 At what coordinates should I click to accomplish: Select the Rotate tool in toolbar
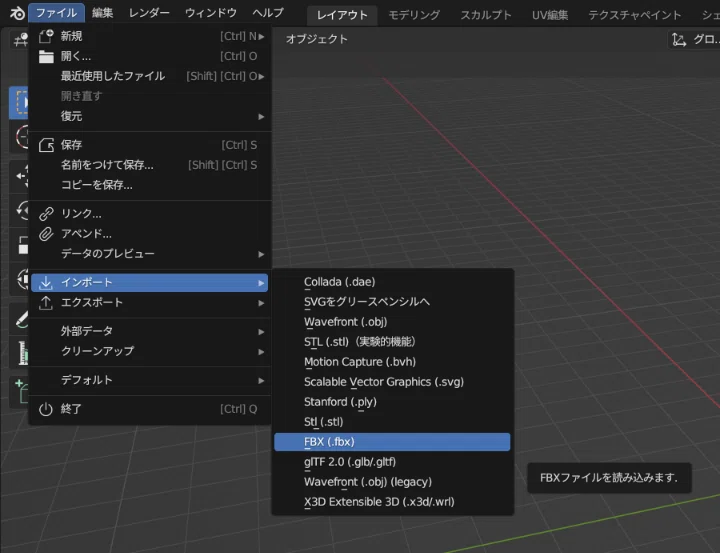click(19, 211)
